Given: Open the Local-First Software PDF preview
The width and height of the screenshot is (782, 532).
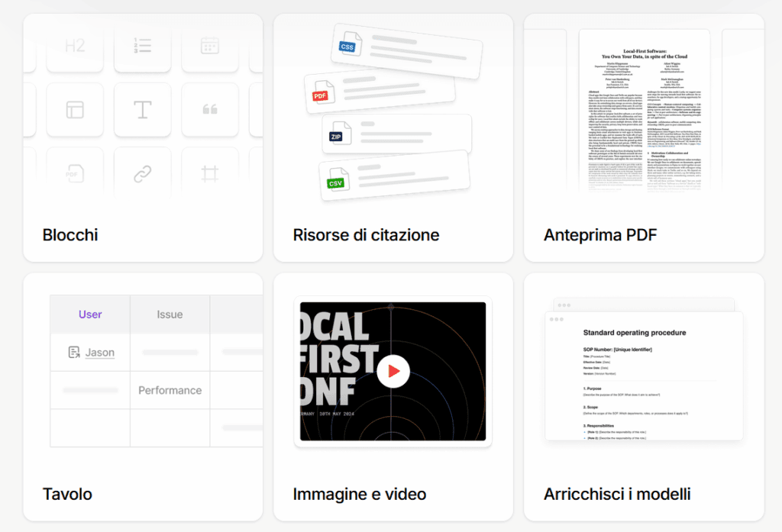Looking at the screenshot, I should coord(645,111).
